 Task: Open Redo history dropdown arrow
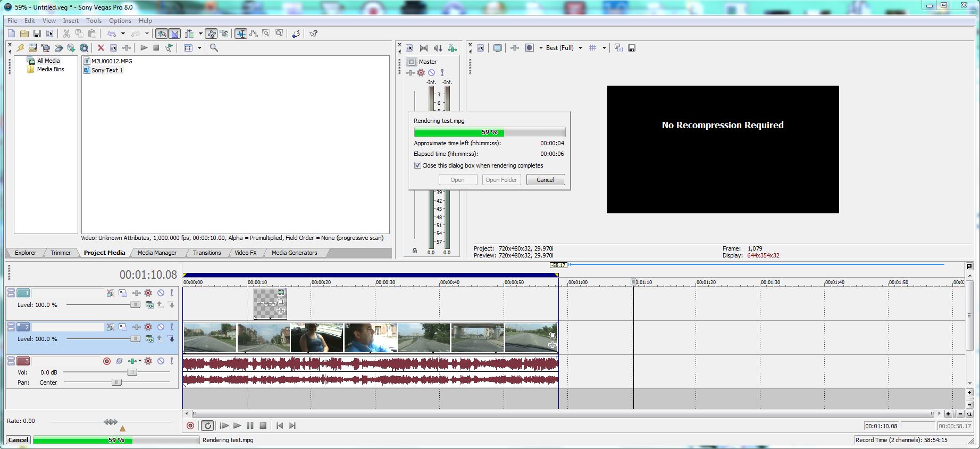click(x=147, y=34)
